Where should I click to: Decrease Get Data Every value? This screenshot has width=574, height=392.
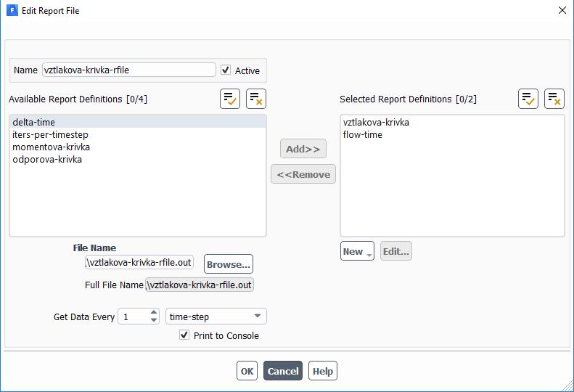click(154, 320)
